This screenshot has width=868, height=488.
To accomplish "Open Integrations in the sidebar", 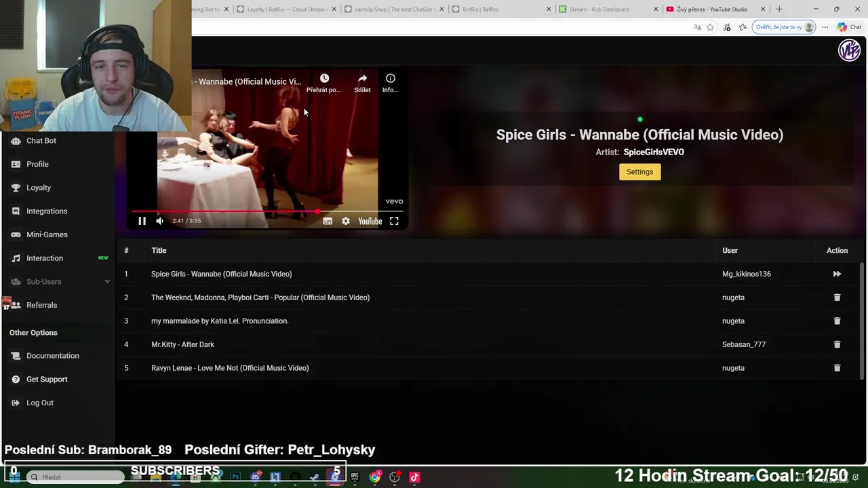I will click(47, 211).
